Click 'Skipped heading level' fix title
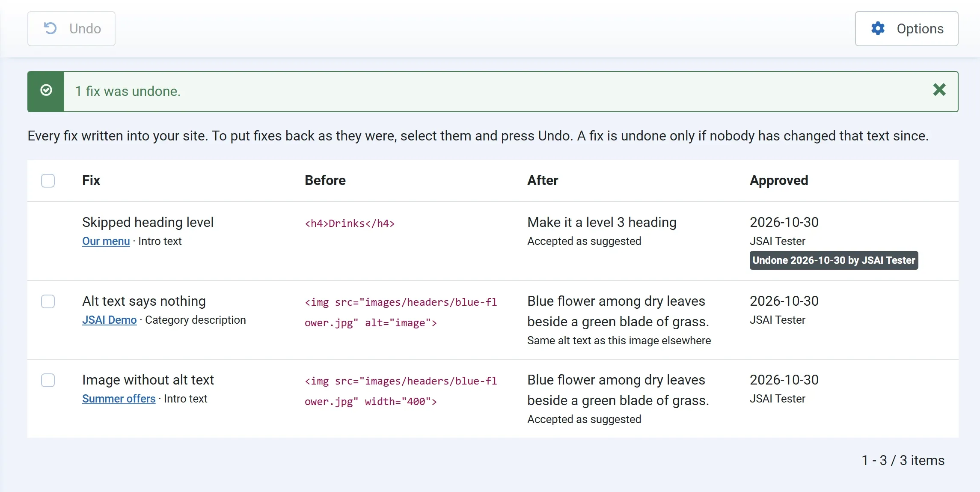980x492 pixels. tap(148, 222)
